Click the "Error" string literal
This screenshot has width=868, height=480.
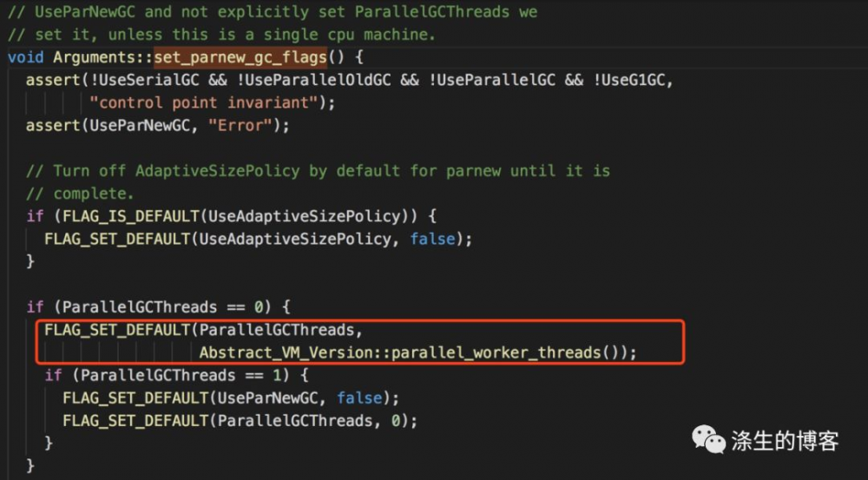(240, 126)
